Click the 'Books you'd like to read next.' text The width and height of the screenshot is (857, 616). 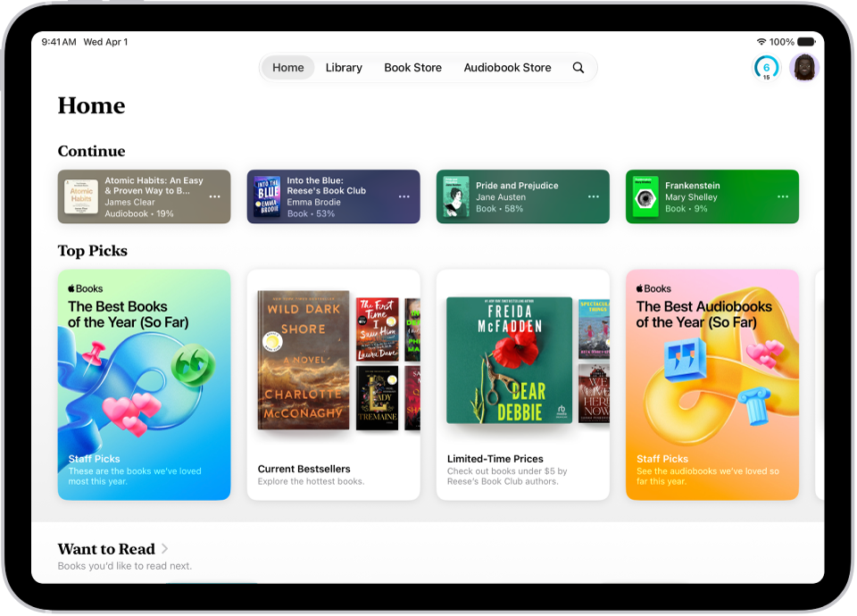tap(125, 566)
